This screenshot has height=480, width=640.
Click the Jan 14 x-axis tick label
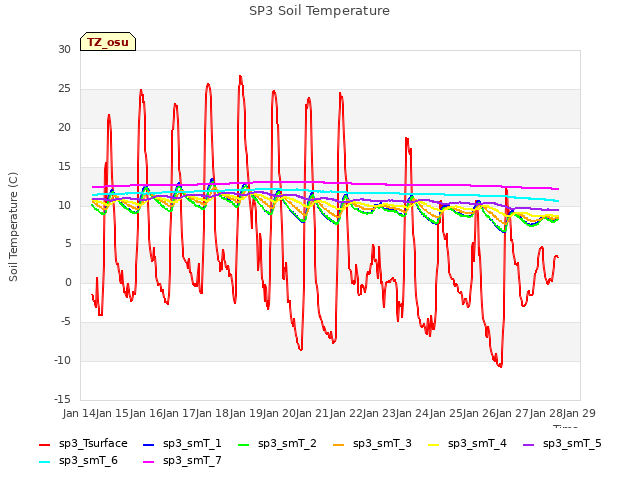tap(79, 413)
